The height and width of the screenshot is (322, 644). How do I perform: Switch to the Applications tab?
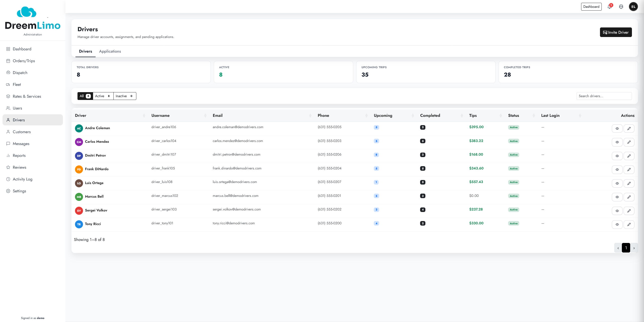110,51
